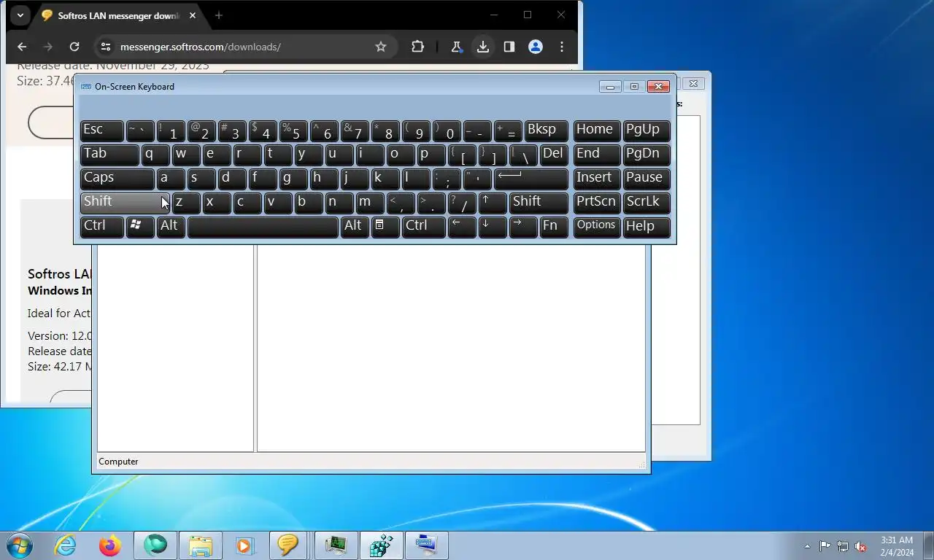Open the muted volume tray icon
This screenshot has height=560, width=934.
coord(860,546)
